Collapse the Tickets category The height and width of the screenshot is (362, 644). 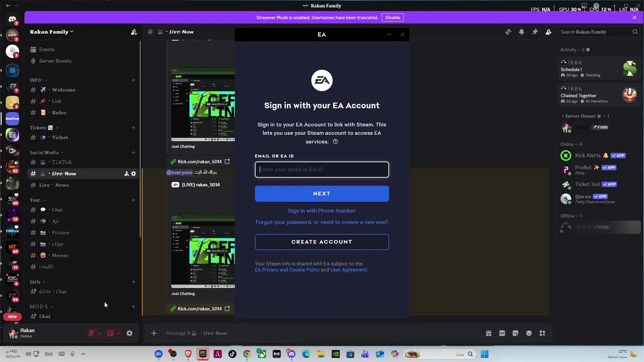pyautogui.click(x=44, y=128)
